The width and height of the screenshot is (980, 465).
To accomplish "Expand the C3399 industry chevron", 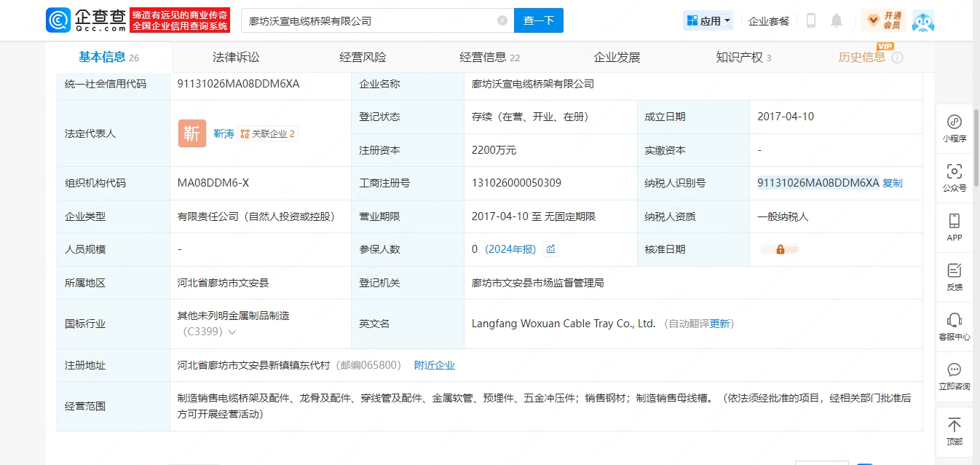I will [x=232, y=332].
